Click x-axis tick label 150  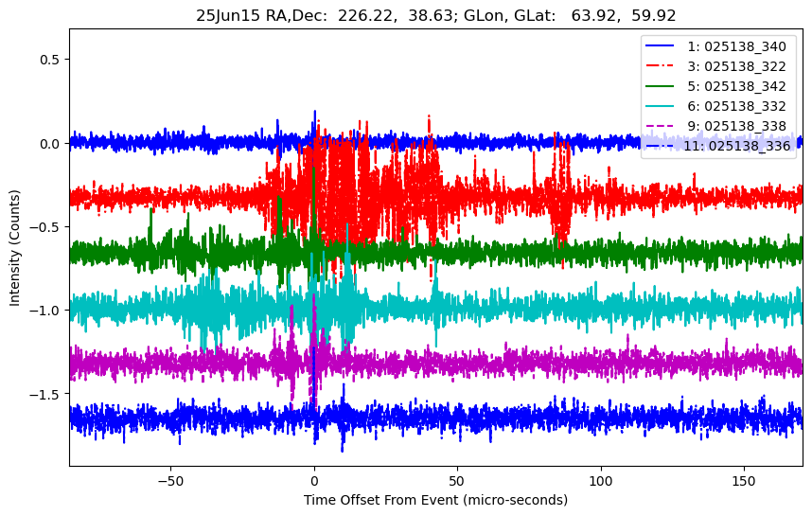[744, 481]
